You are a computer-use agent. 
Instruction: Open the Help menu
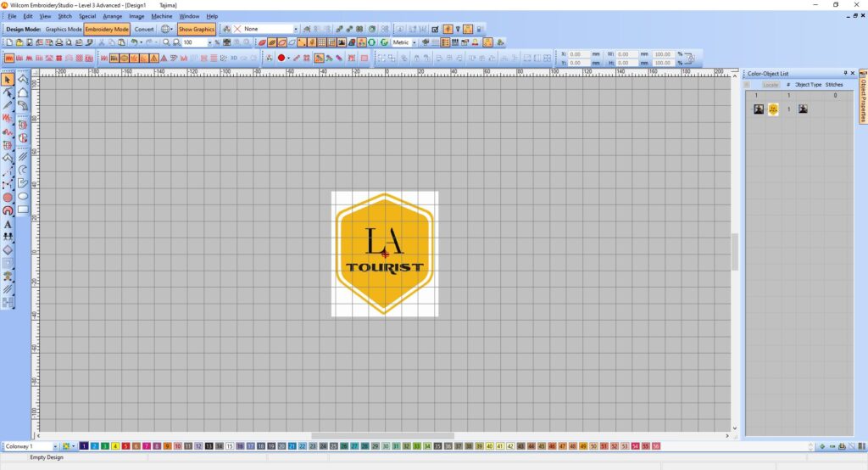coord(212,16)
